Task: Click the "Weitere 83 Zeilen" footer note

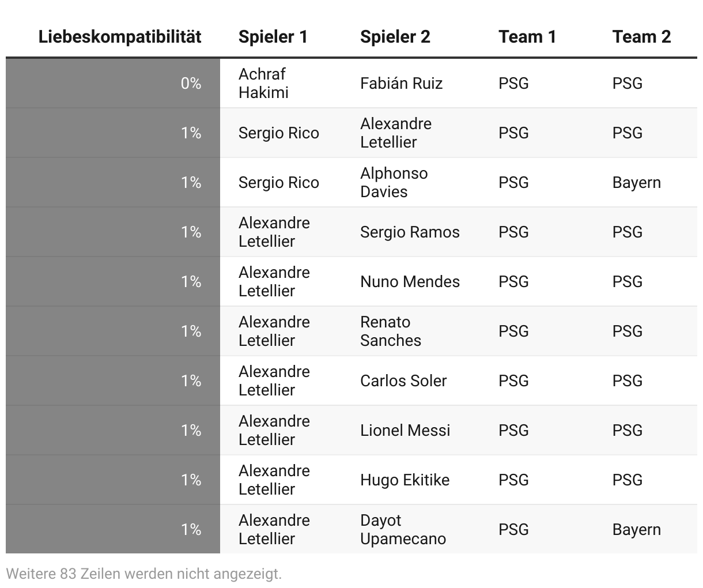Action: [144, 574]
